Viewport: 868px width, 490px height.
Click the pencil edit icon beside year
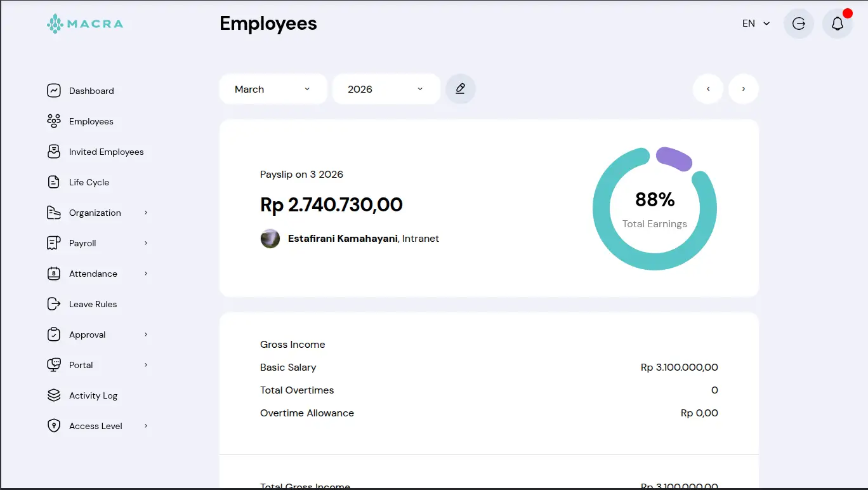461,89
